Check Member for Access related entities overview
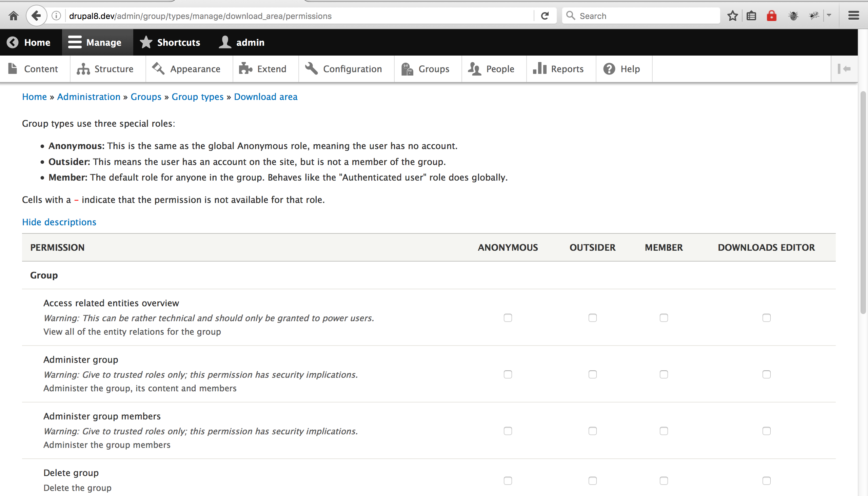The image size is (868, 496). pos(664,318)
